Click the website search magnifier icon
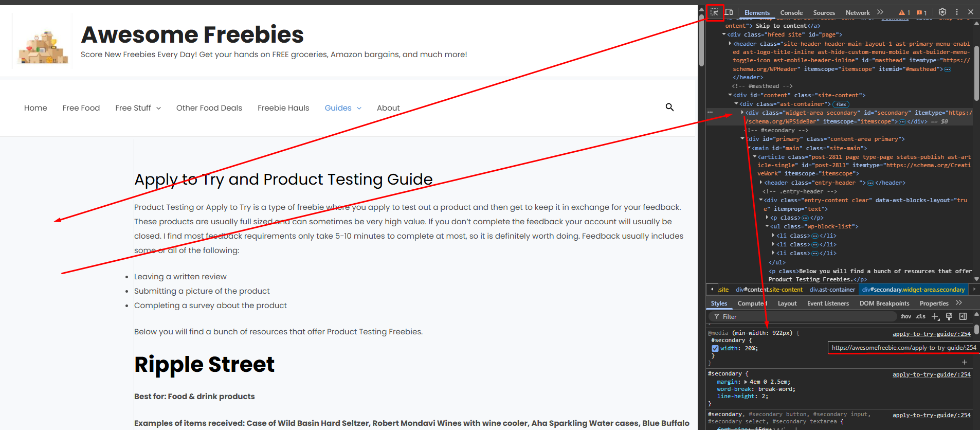The image size is (980, 430). coord(669,107)
